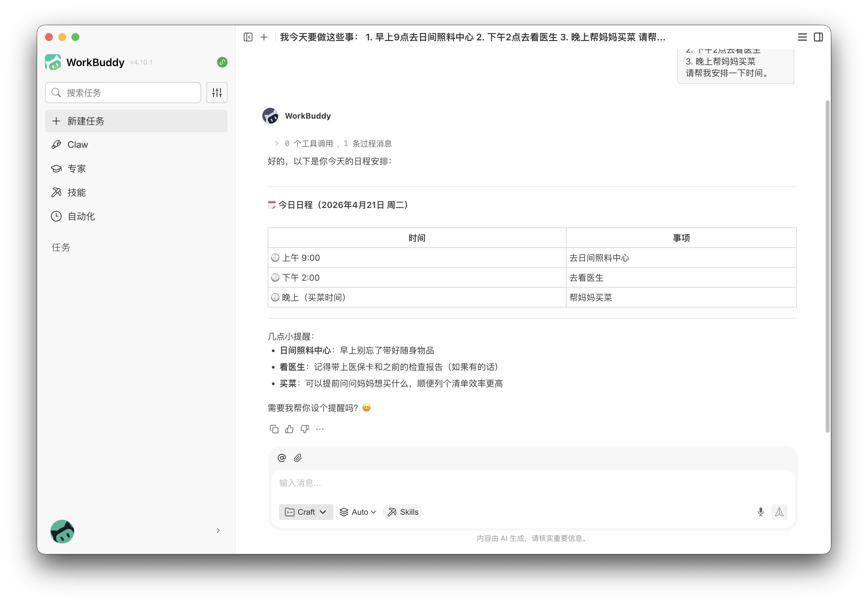This screenshot has width=868, height=603.
Task: Click the 输入消息 message input field
Action: click(454, 484)
